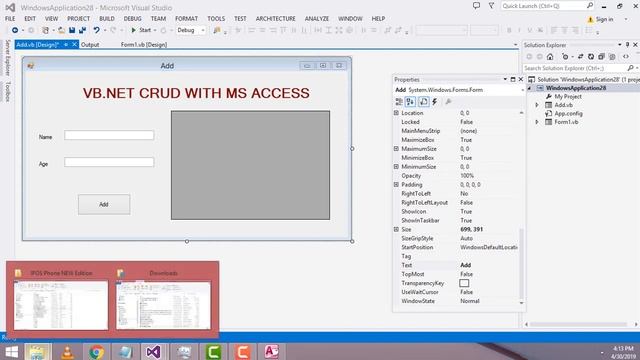Click the Save All icon

[x=82, y=30]
